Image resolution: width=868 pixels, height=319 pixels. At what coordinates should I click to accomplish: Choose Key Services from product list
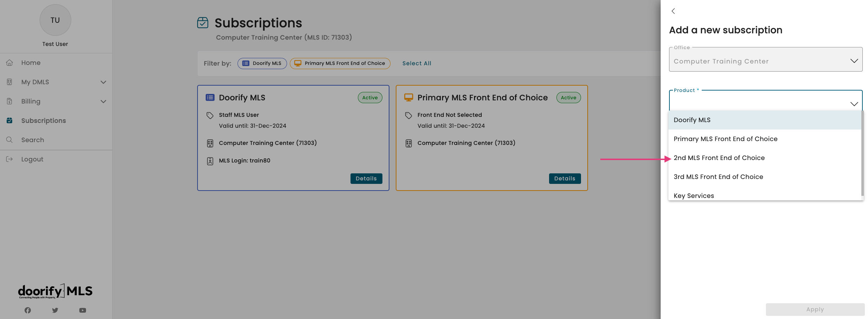pos(694,195)
